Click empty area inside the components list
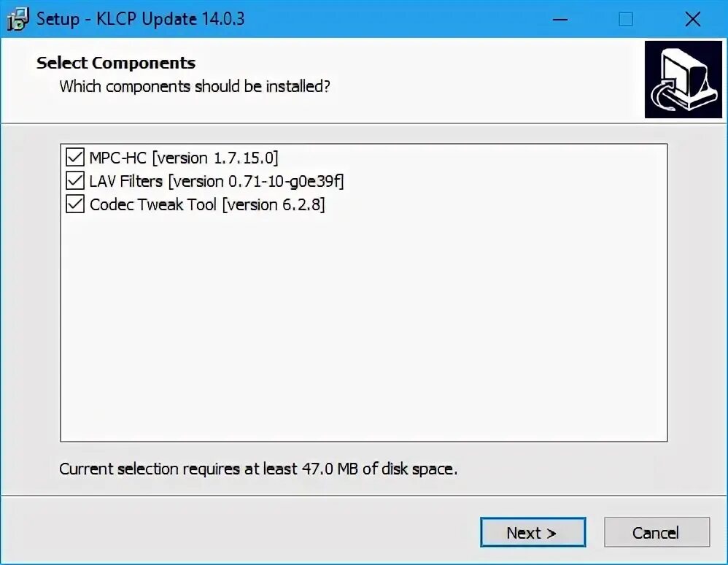 pos(363,328)
